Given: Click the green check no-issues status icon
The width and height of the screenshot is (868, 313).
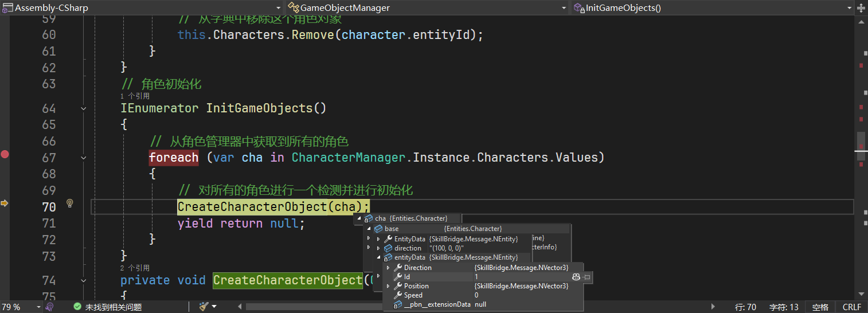Looking at the screenshot, I should click(77, 307).
